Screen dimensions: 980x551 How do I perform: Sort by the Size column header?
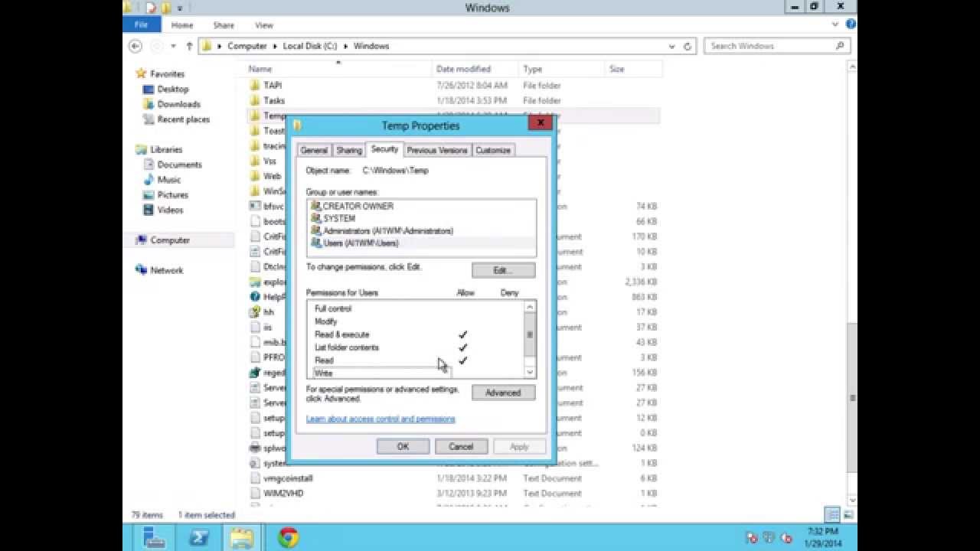pos(632,69)
